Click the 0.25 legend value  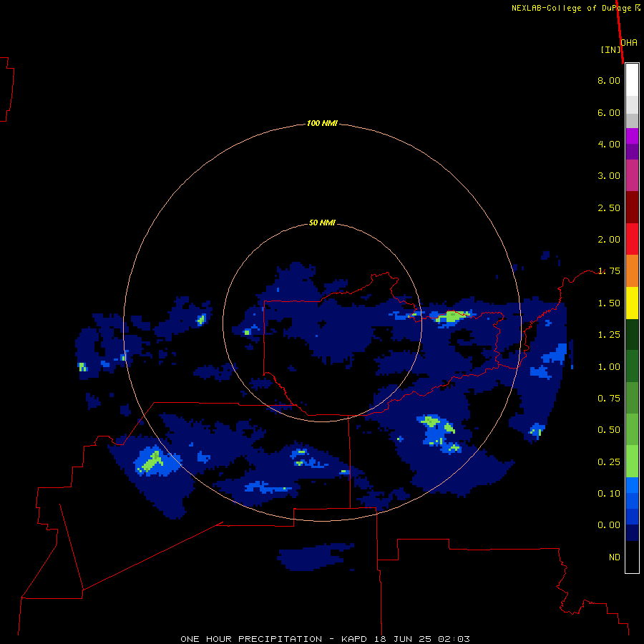coord(609,462)
